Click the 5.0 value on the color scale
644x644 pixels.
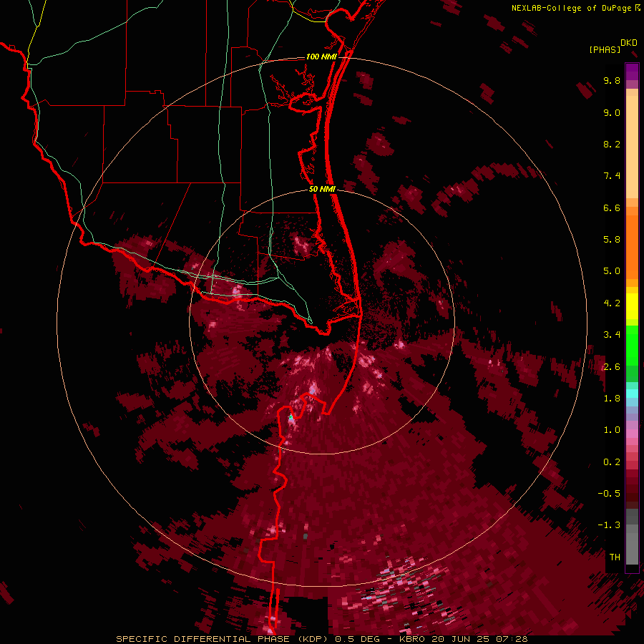612,271
